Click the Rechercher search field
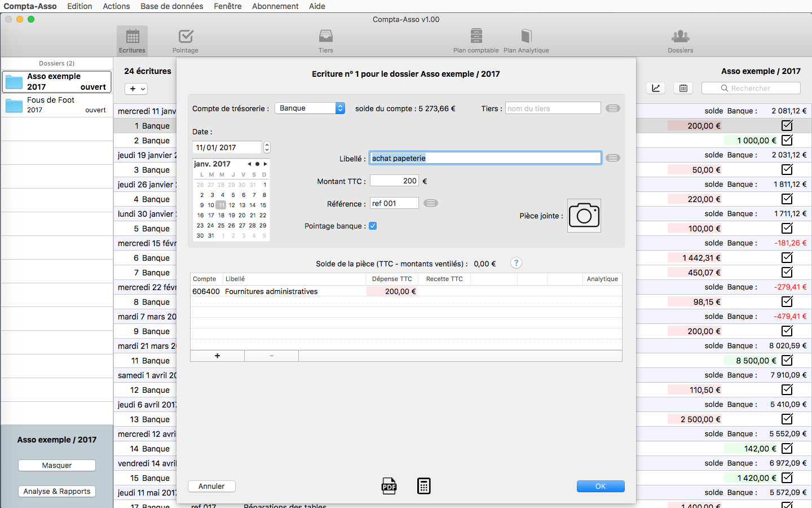812x508 pixels. tap(751, 88)
